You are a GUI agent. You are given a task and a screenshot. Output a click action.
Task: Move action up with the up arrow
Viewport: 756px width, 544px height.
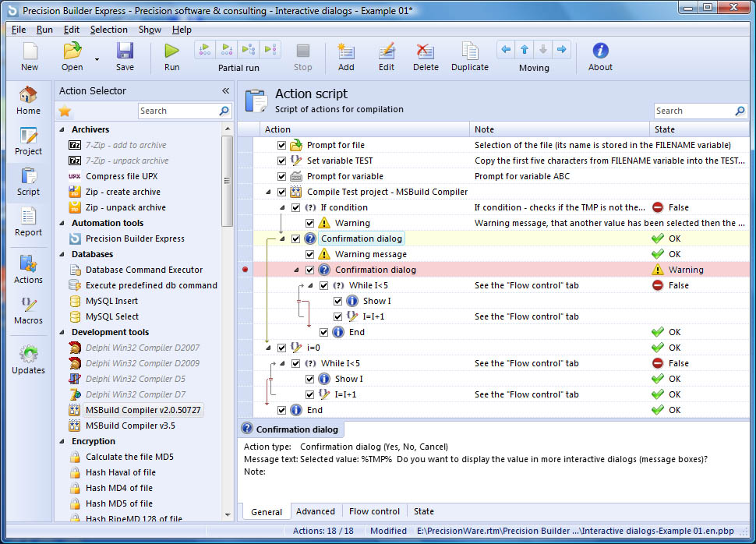pos(525,49)
